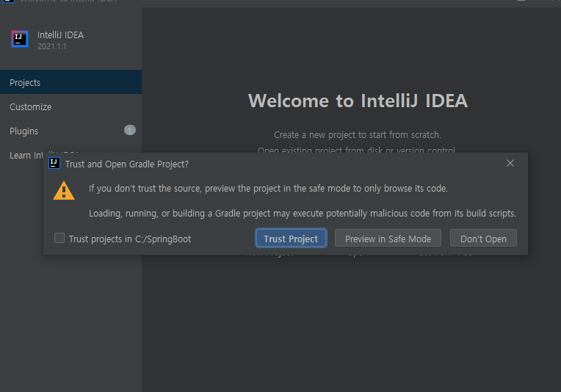Click the 'Loading, running, or building' warning text
561x392 pixels.
pos(303,214)
